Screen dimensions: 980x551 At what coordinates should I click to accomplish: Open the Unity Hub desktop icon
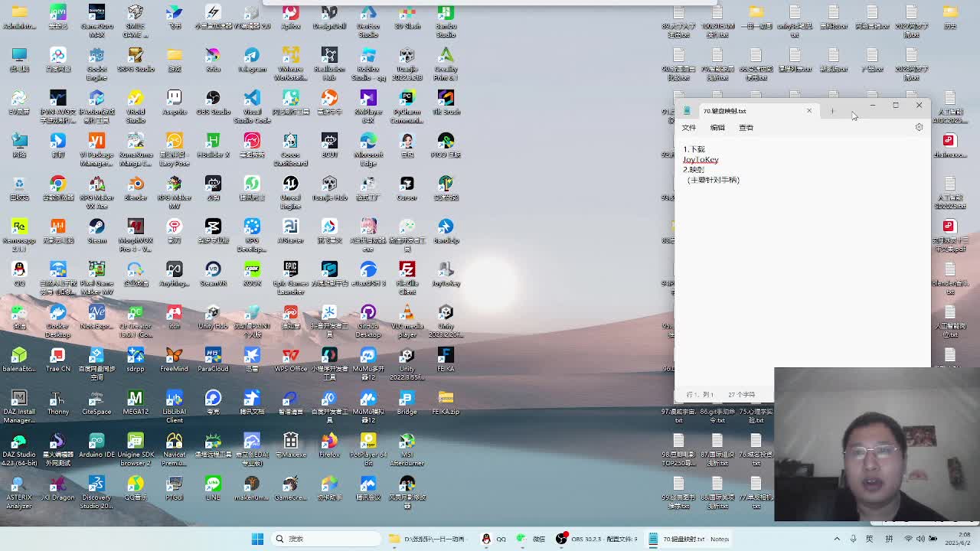point(213,317)
